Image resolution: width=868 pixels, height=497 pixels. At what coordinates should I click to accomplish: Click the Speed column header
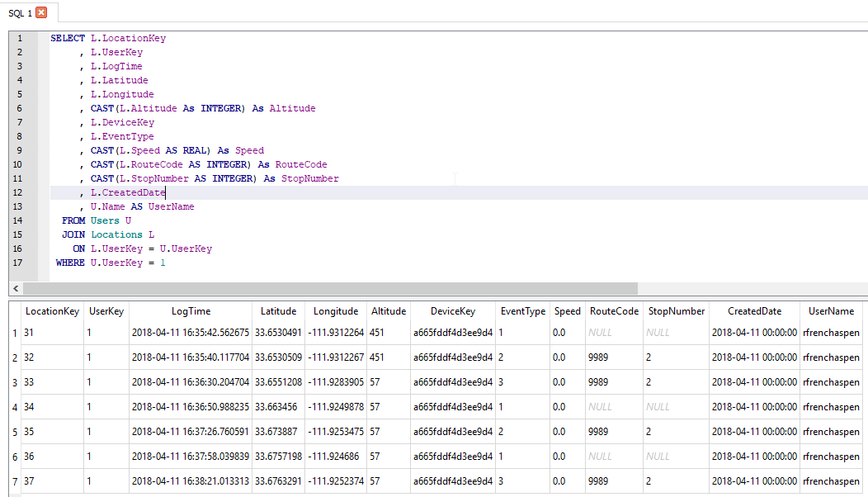pos(568,311)
